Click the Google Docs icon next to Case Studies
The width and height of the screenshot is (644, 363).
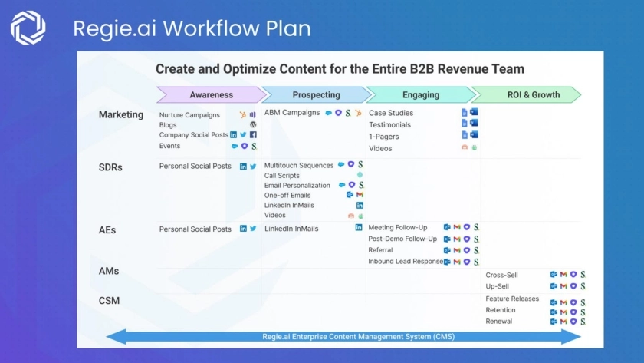point(464,113)
